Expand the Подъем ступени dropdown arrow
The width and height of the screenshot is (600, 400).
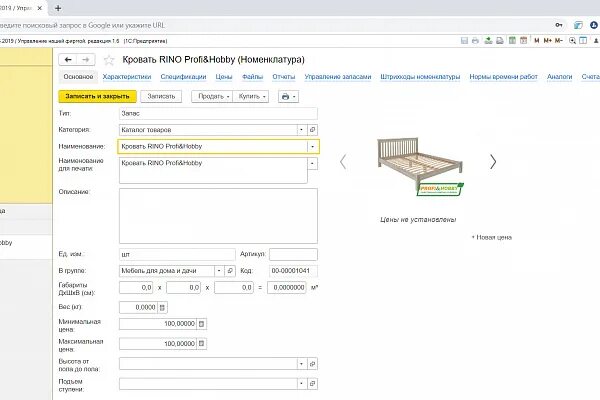point(302,384)
